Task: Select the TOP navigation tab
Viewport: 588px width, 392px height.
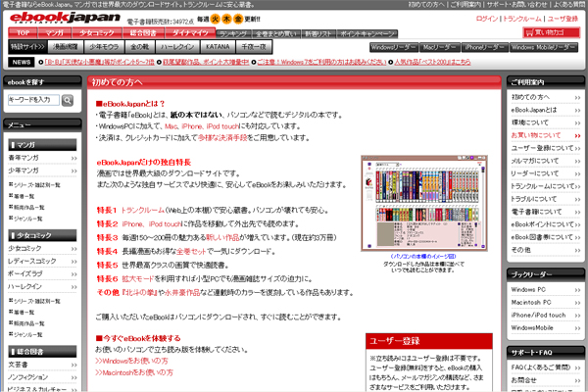Action: click(x=19, y=33)
